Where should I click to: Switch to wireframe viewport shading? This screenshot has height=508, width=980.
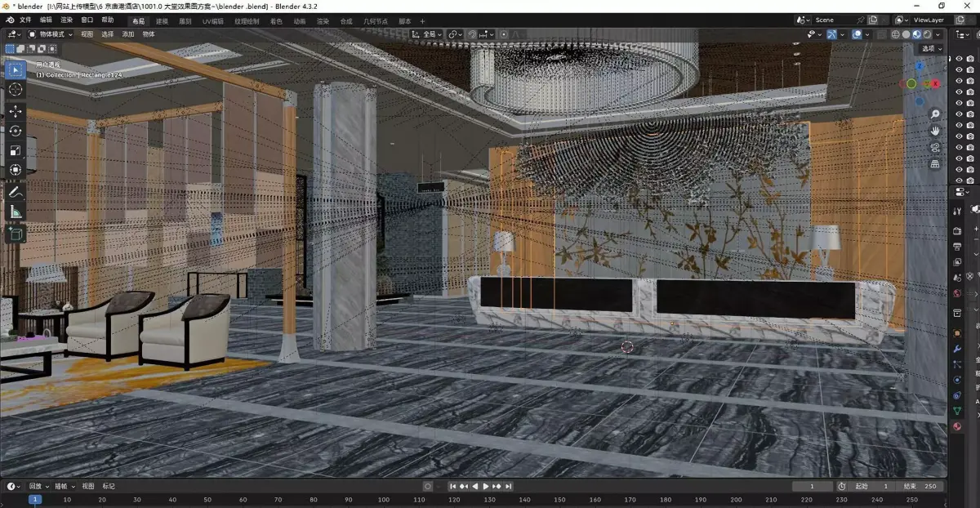896,34
